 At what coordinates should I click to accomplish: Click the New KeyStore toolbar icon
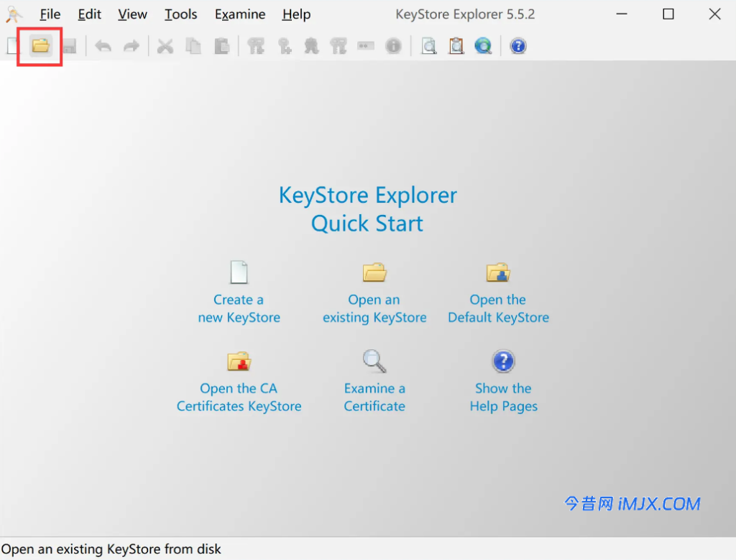point(13,46)
